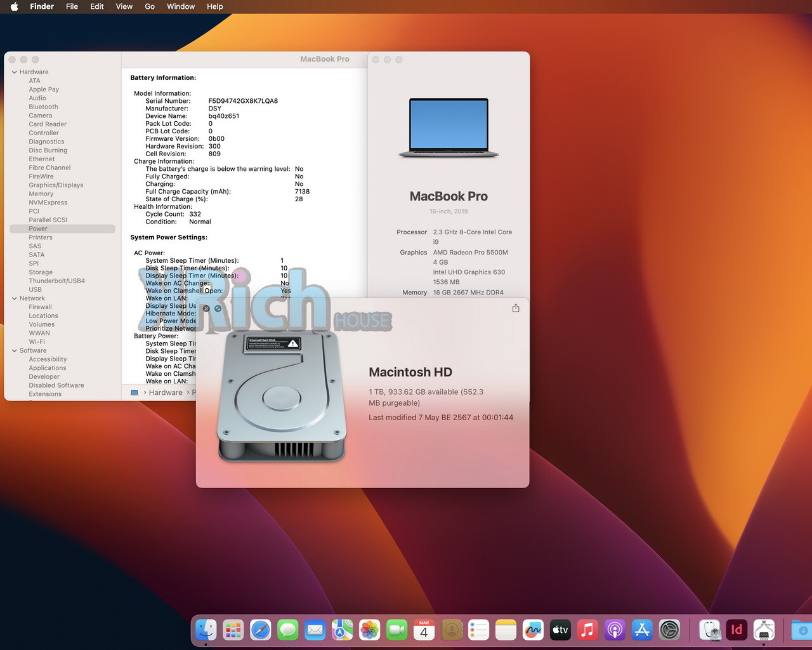The image size is (812, 650).
Task: Click the Macintosh HD title text
Action: (x=410, y=372)
